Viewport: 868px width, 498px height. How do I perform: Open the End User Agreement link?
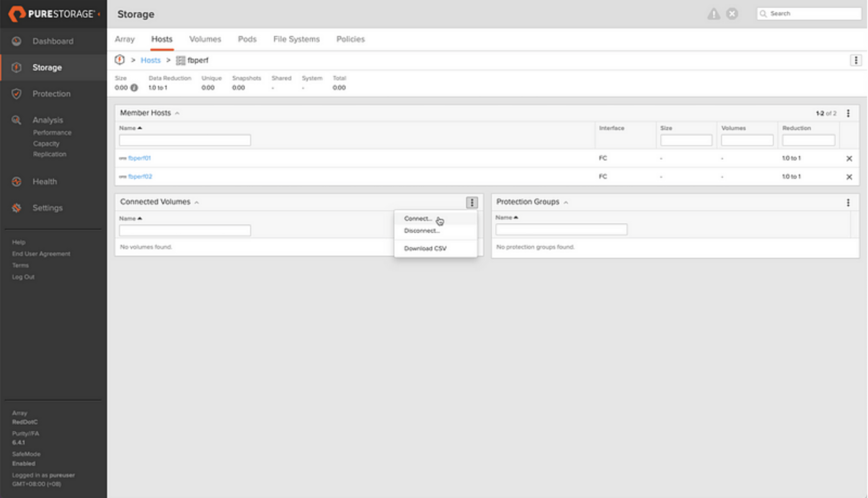(41, 254)
